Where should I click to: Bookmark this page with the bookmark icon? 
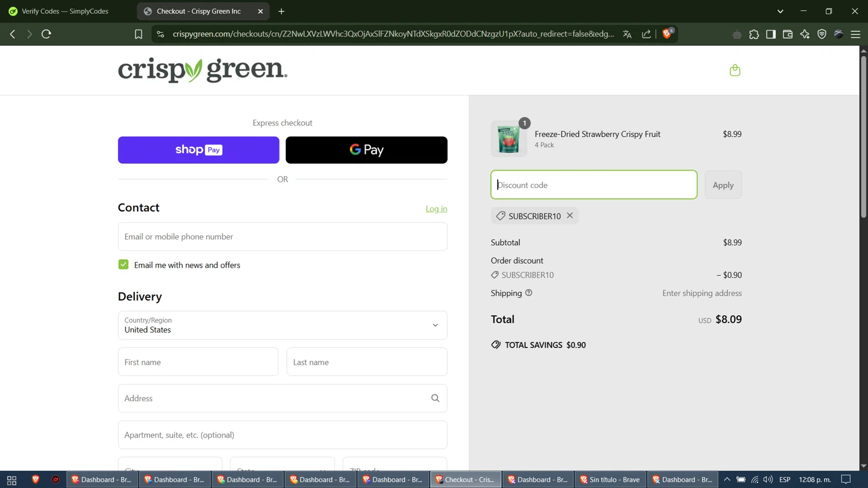click(x=138, y=34)
